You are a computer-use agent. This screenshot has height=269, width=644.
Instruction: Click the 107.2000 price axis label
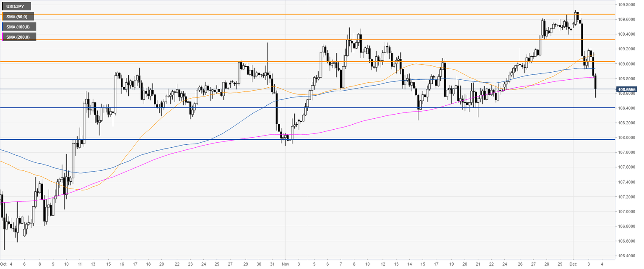pos(626,197)
